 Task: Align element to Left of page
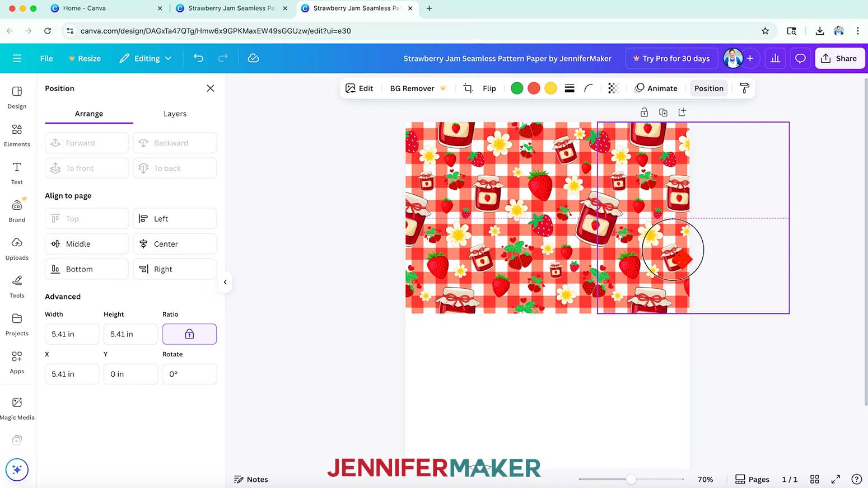click(x=175, y=219)
